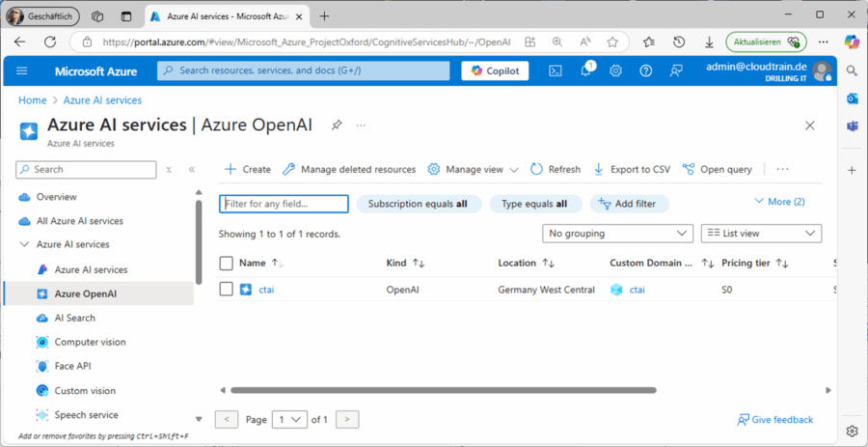Open the List view dropdown

pyautogui.click(x=761, y=234)
